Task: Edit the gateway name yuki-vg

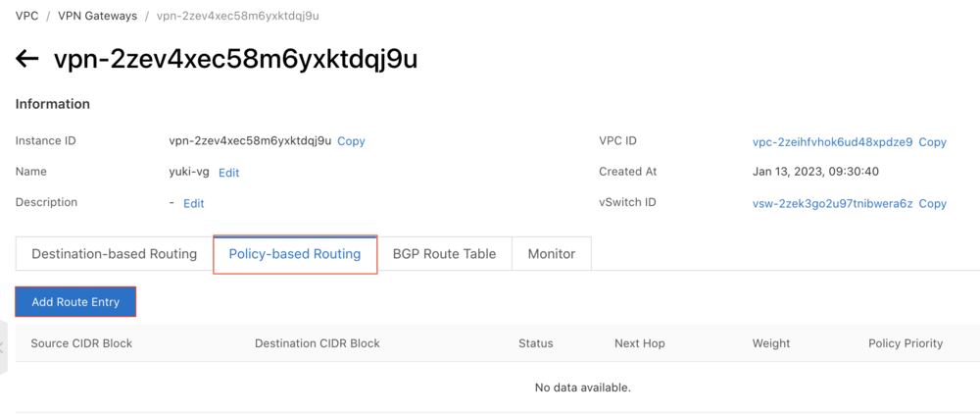Action: tap(228, 173)
